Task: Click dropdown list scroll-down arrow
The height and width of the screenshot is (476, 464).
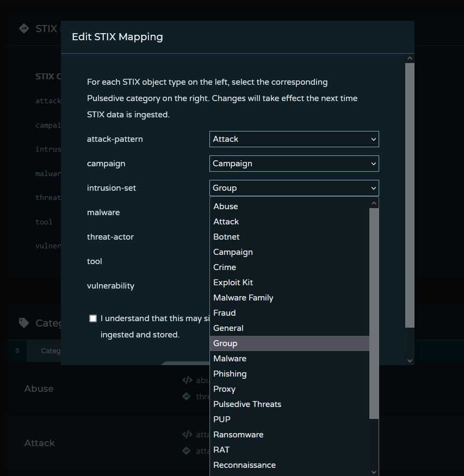Action: 374,472
